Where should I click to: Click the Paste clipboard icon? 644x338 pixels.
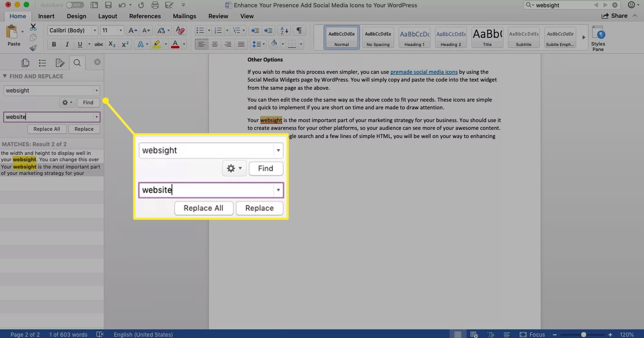pyautogui.click(x=12, y=32)
